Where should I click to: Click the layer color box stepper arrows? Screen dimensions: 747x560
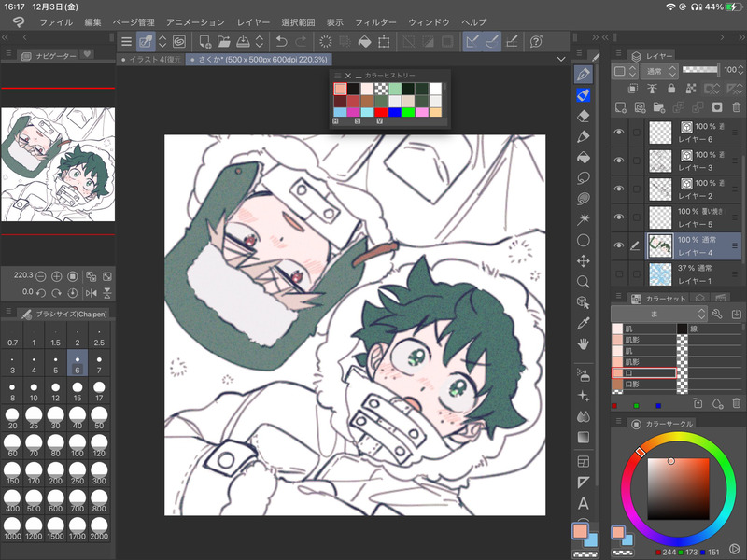pos(633,72)
